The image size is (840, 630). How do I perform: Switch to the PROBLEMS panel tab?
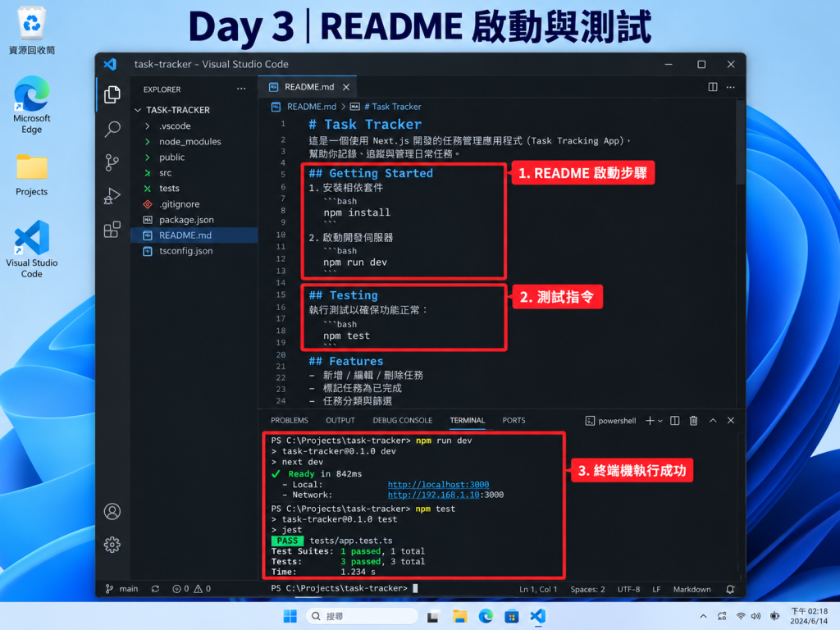[x=290, y=421]
